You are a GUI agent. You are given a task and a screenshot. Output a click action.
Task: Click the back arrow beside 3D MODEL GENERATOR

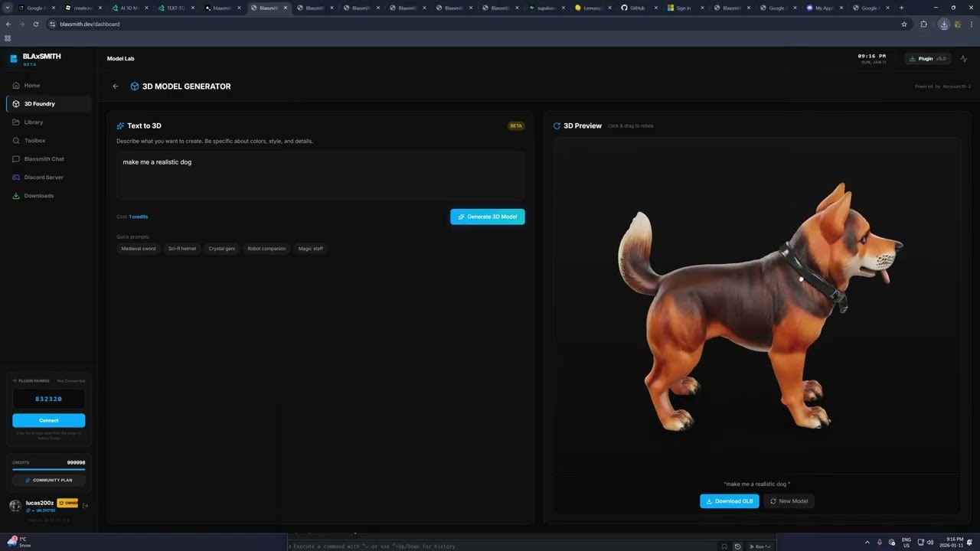pos(116,86)
